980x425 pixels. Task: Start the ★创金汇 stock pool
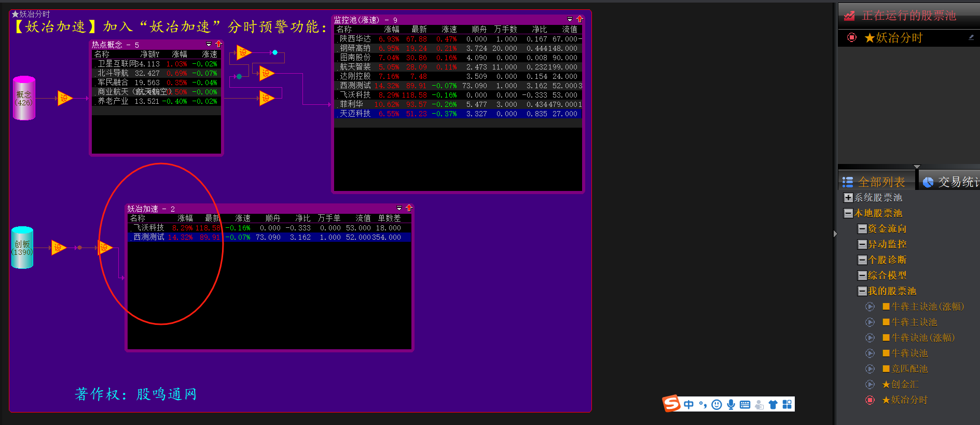coord(870,384)
